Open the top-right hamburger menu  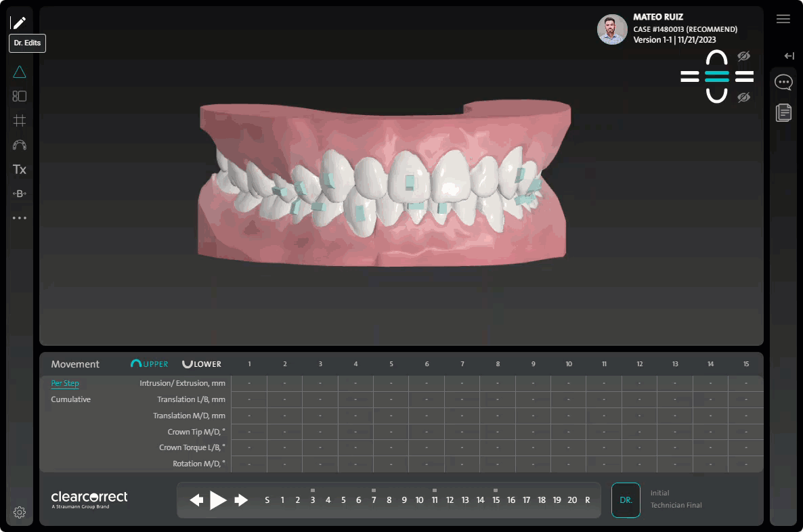[x=783, y=19]
